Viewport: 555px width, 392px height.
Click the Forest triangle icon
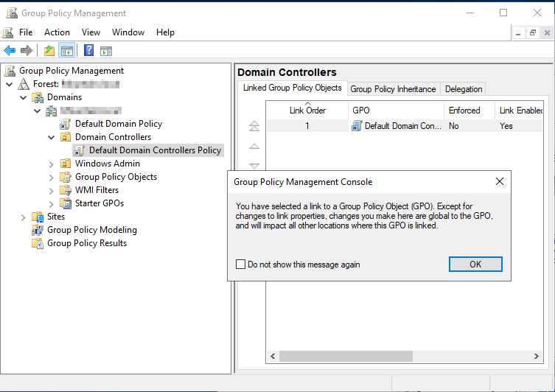(x=24, y=84)
